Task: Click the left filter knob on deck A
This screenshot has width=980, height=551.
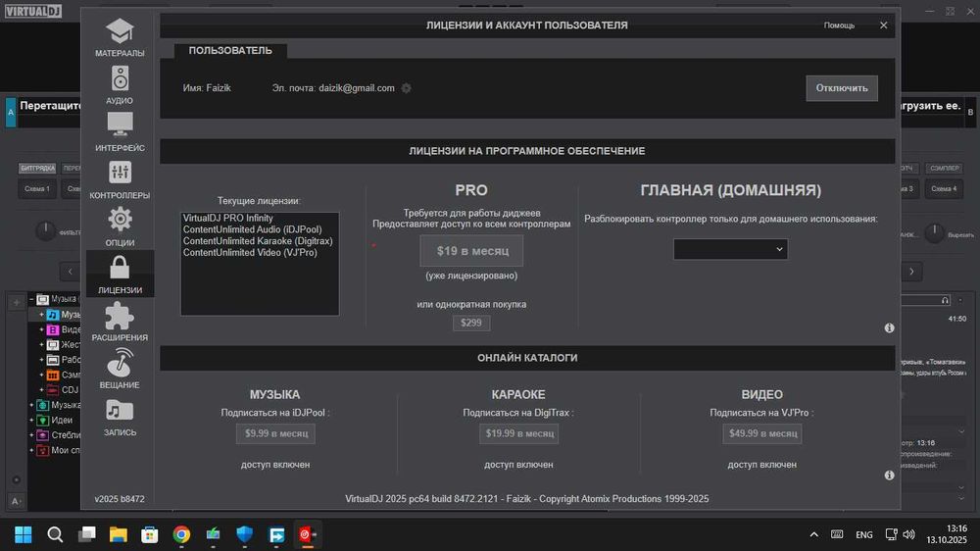Action: (45, 230)
